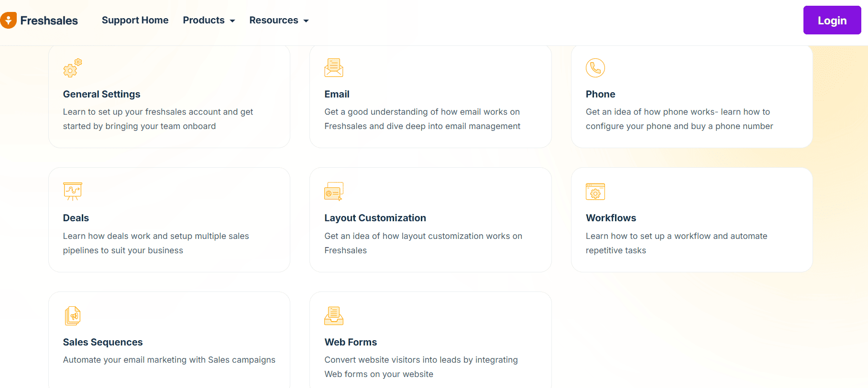The height and width of the screenshot is (388, 868).
Task: Click 'Learn how to set up a workflow' text
Action: [676, 243]
